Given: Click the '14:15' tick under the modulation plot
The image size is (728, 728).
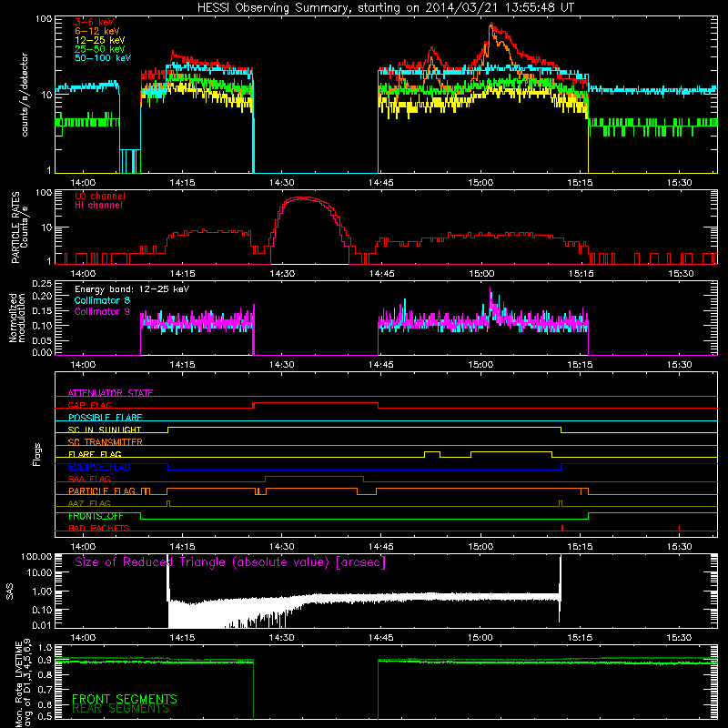Looking at the screenshot, I should click(x=182, y=365).
